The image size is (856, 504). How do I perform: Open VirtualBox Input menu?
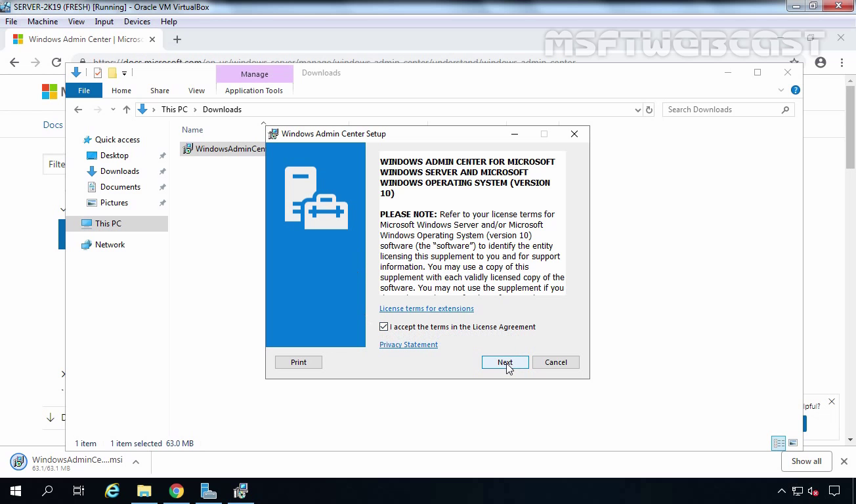click(104, 22)
